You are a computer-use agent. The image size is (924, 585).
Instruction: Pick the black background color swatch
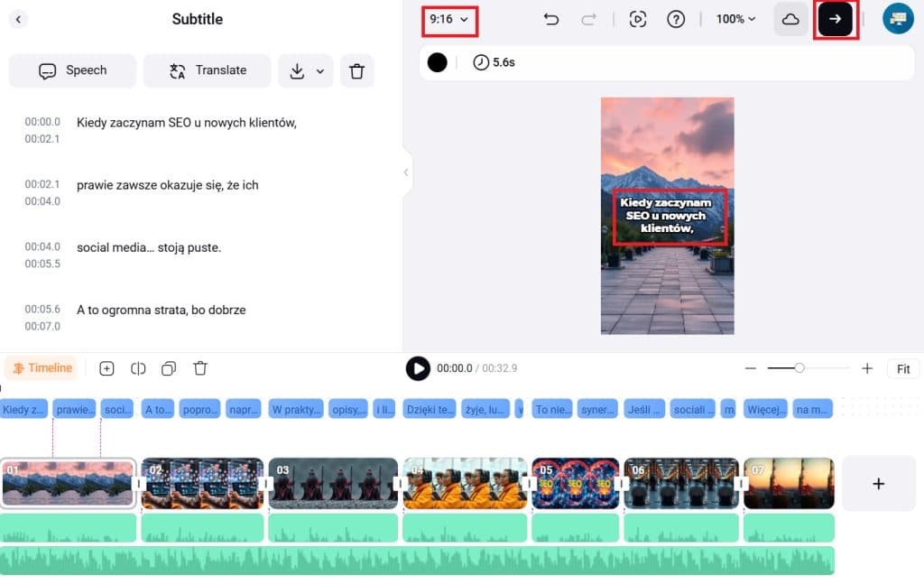pos(437,62)
